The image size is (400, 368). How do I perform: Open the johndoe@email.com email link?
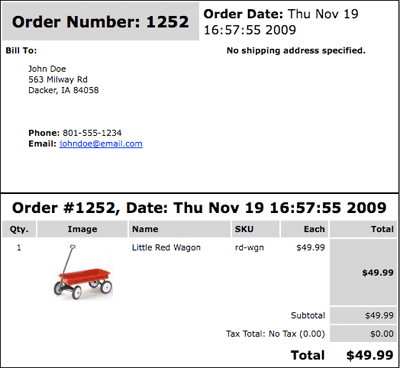(101, 144)
